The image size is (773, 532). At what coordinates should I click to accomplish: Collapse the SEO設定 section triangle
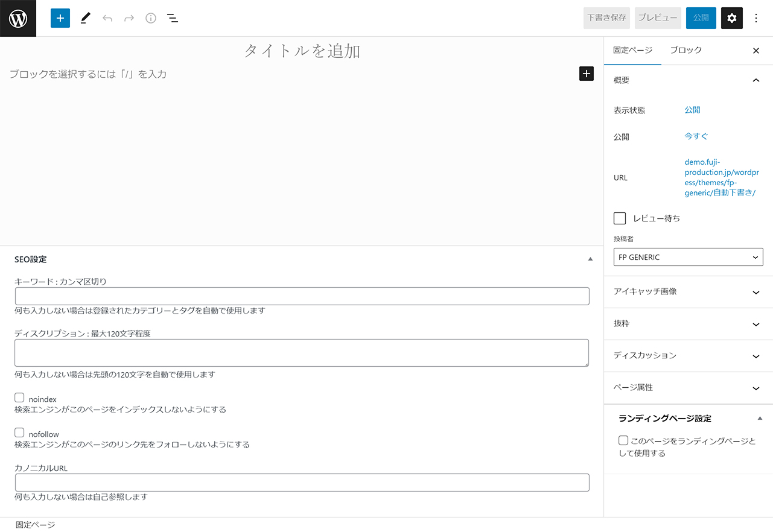click(x=590, y=259)
